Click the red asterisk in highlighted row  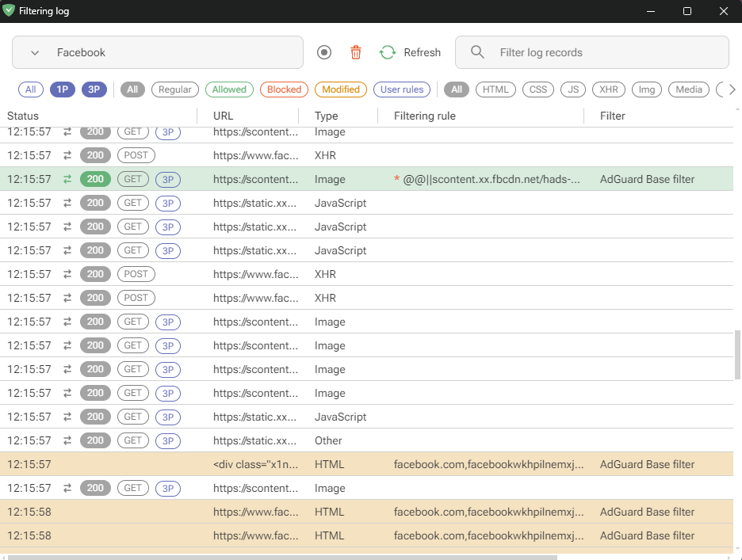click(396, 178)
